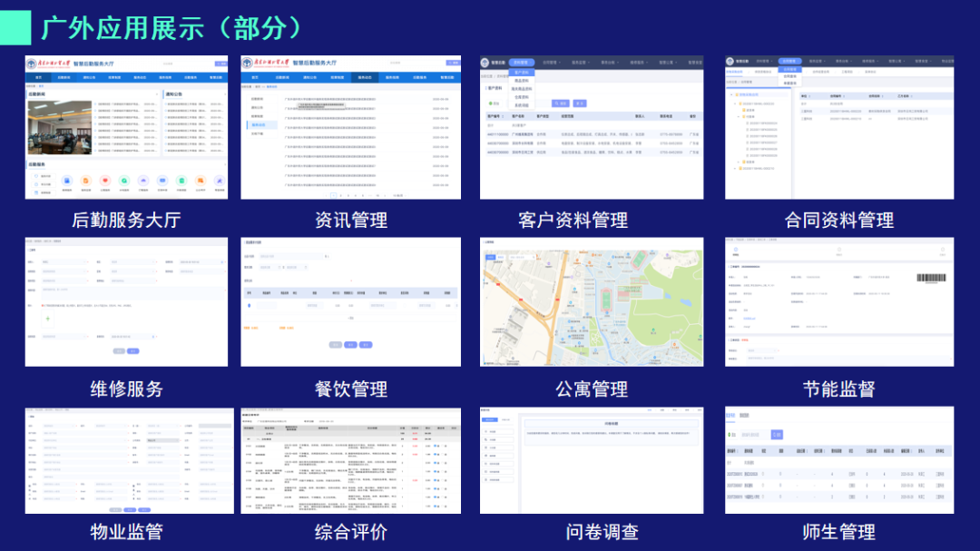Click 首页 tab in 后勤服务大厅 navigation bar
The image size is (980, 551).
(x=40, y=78)
